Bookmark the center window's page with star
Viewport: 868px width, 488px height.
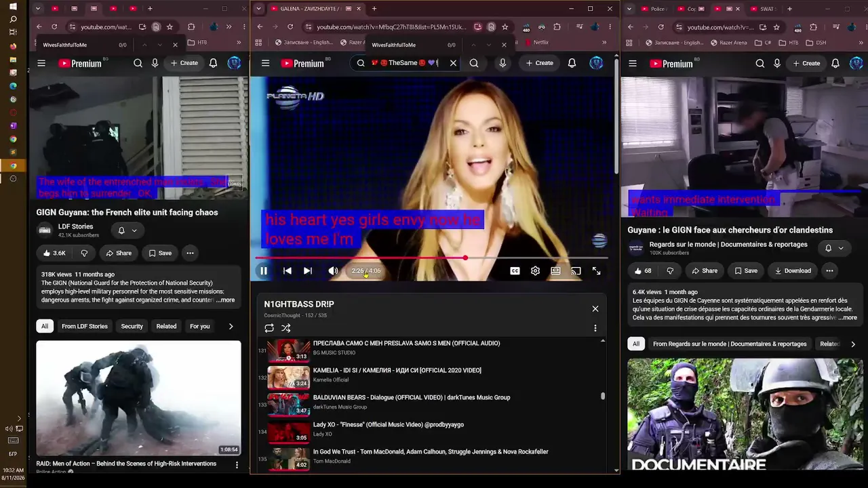(x=505, y=27)
